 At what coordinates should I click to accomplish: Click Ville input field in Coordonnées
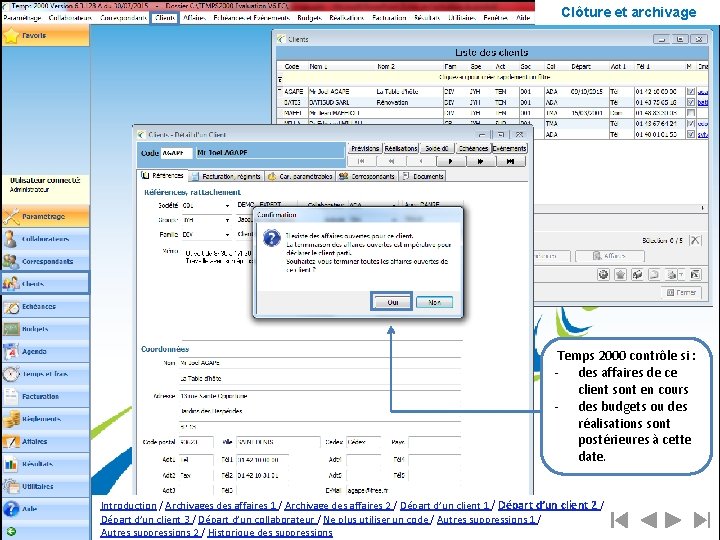[x=278, y=442]
